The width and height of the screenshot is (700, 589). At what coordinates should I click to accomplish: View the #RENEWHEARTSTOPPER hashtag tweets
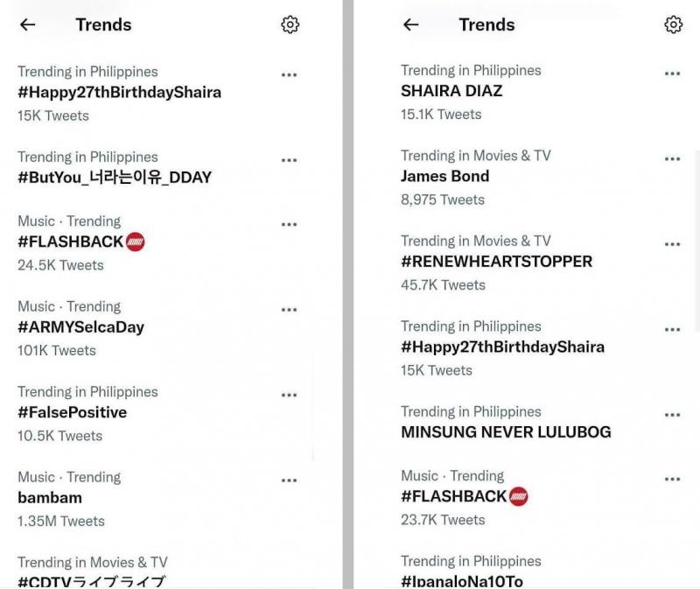coord(496,261)
